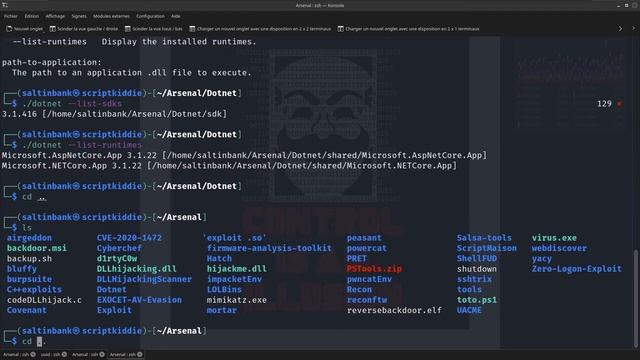Click the sshtrix directory name
The width and height of the screenshot is (640, 360).
point(474,279)
